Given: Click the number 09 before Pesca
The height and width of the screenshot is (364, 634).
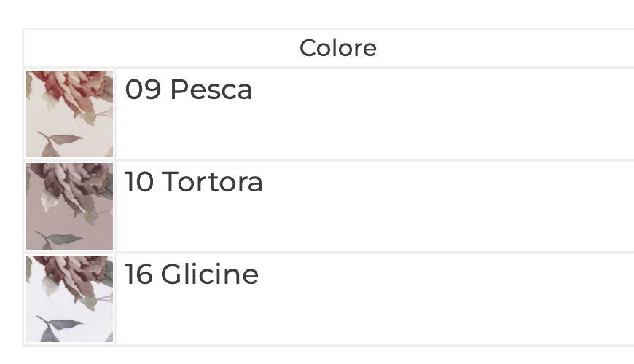Looking at the screenshot, I should [x=143, y=90].
